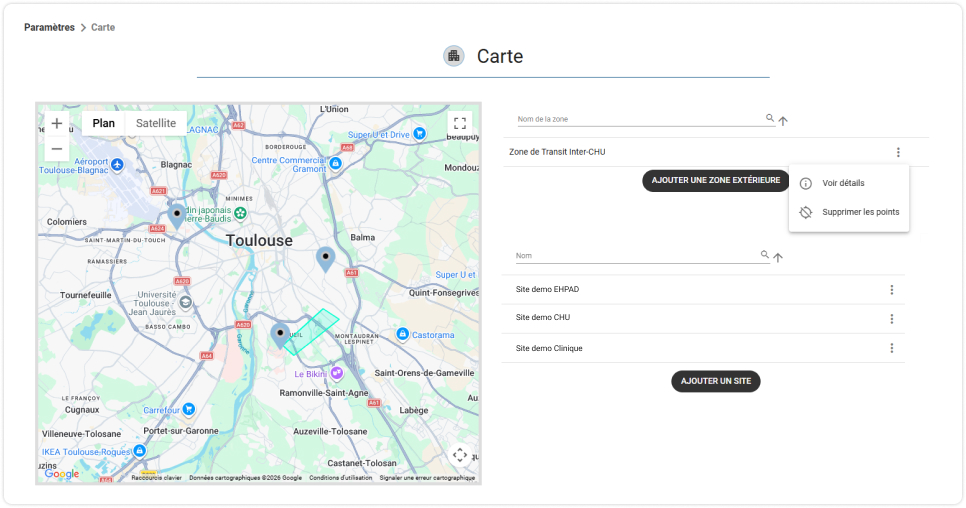Click Ajouter un site button
Image resolution: width=966 pixels, height=508 pixels.
click(716, 381)
